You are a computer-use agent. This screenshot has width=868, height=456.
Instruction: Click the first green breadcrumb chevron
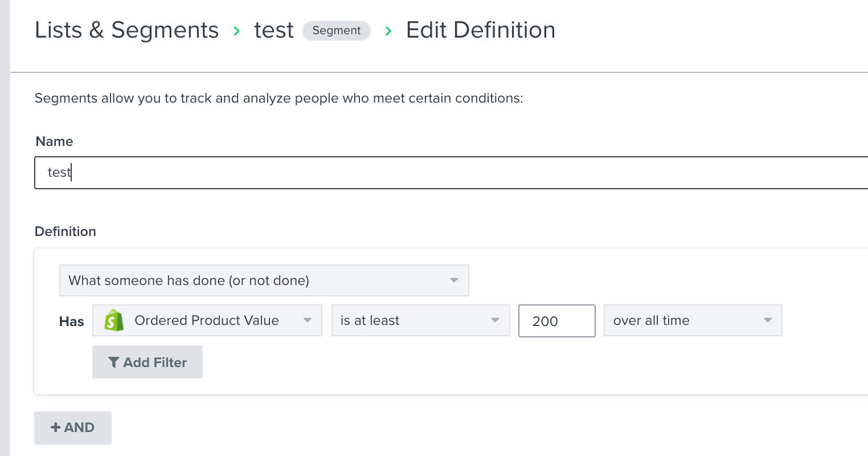237,31
